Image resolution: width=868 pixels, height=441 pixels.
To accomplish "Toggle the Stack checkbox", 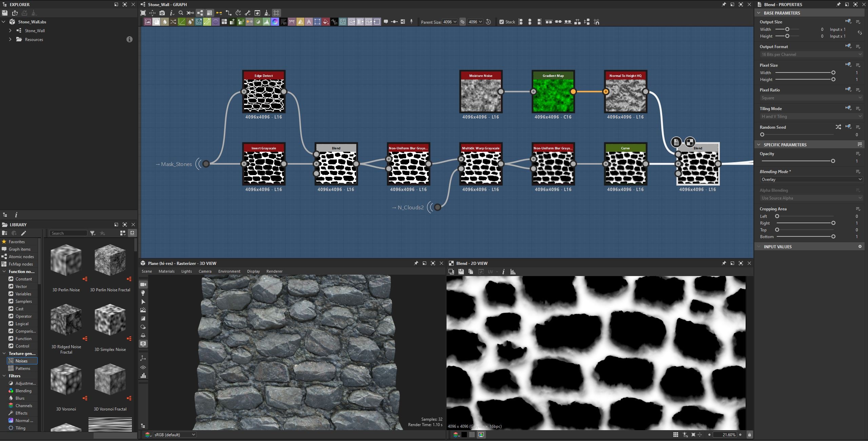I will [501, 22].
